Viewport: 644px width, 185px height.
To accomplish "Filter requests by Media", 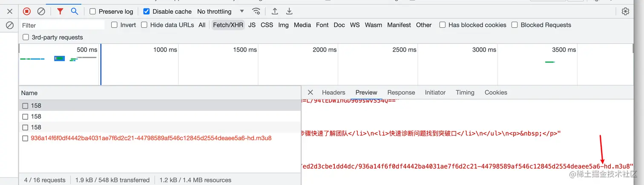I will pos(302,25).
